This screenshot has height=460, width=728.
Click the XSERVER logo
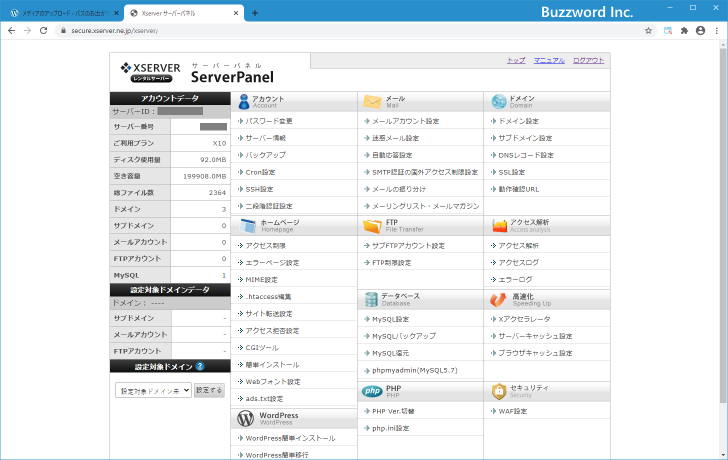[150, 72]
